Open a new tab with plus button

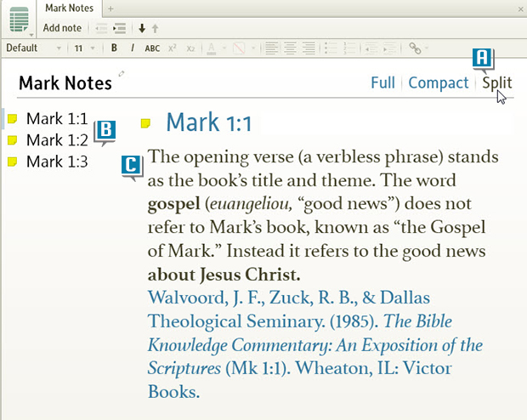click(x=110, y=8)
